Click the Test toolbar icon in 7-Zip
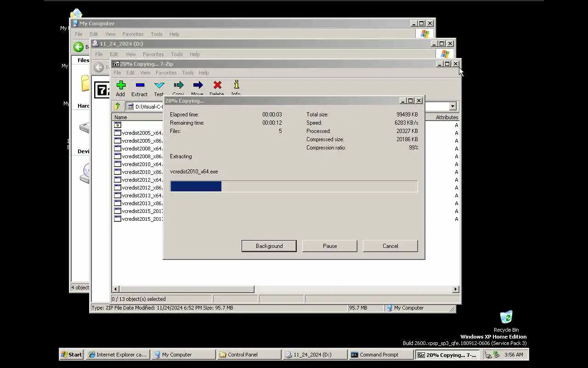The height and width of the screenshot is (368, 588). (159, 85)
